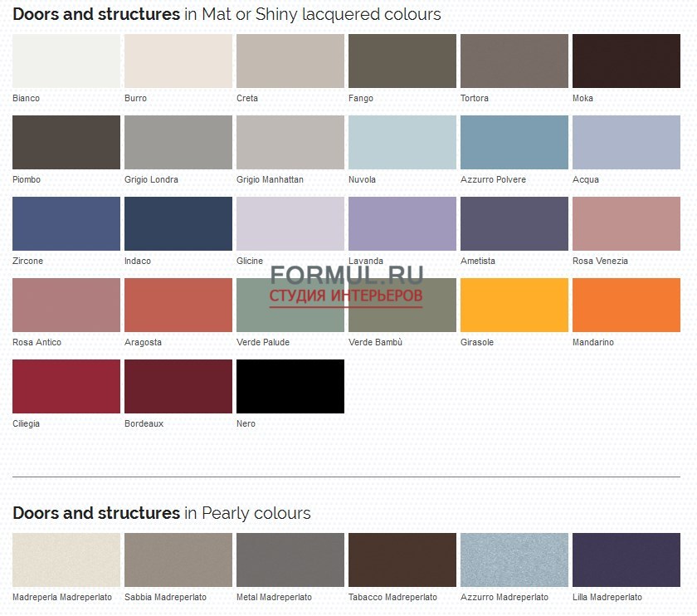Select the Mandarino orange swatch
The width and height of the screenshot is (697, 616).
(626, 305)
